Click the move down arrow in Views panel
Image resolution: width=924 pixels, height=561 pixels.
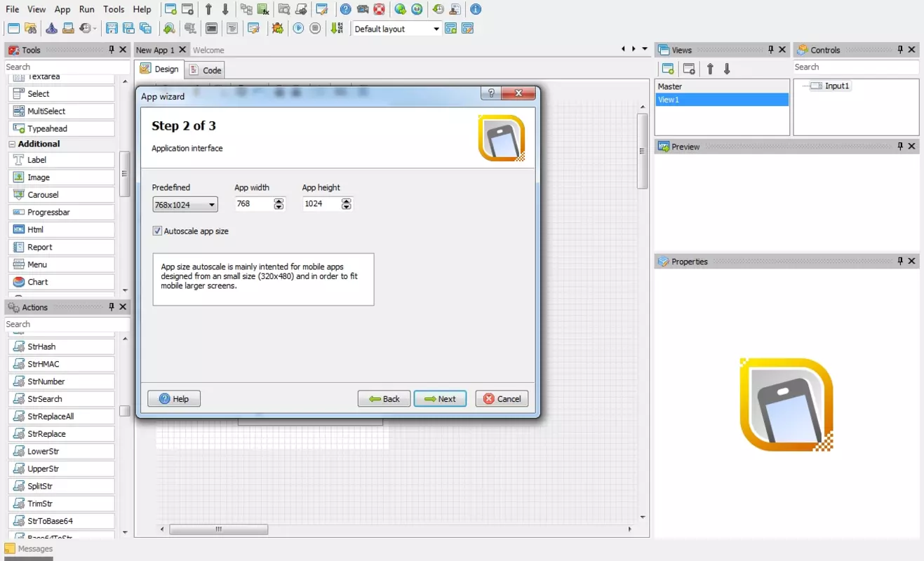click(x=727, y=69)
